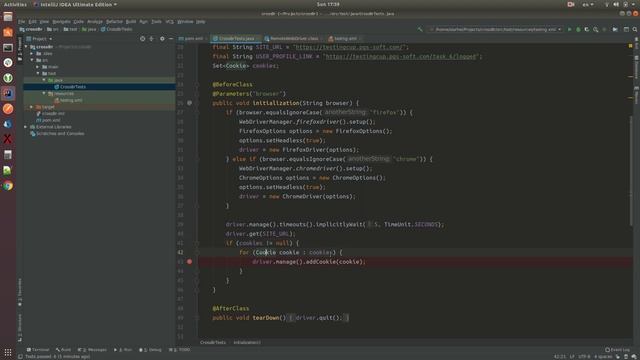Open Postman orange icon in the dock
This screenshot has height=360, width=640.
click(x=8, y=109)
